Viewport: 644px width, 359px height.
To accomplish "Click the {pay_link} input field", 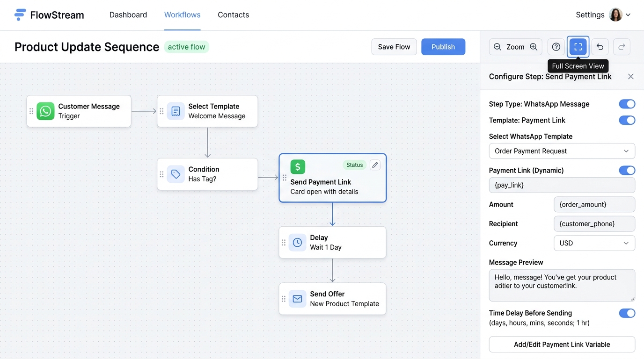I will click(x=562, y=185).
